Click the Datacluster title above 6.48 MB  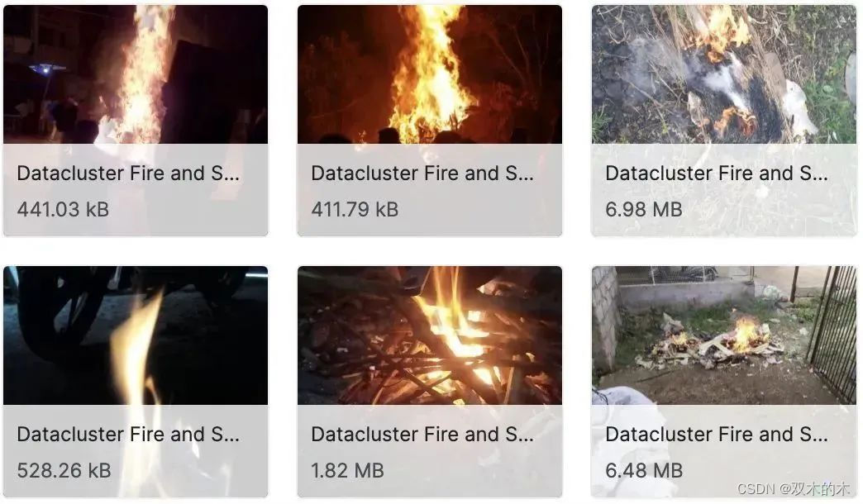[717, 434]
